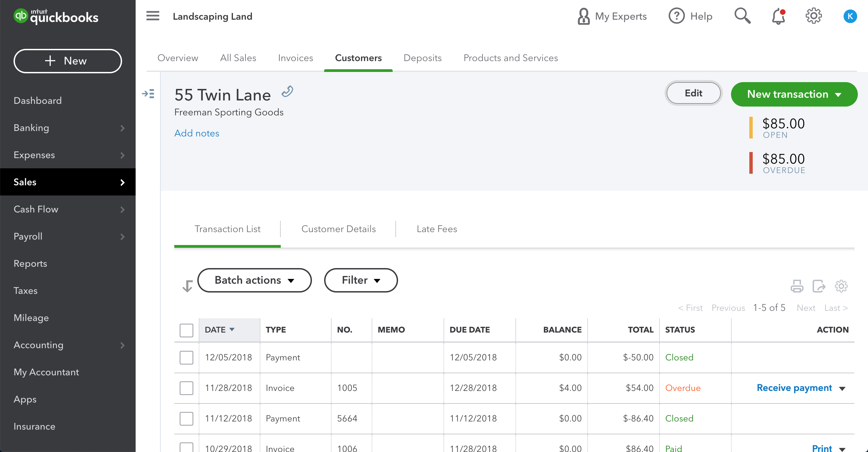
Task: Sort by the DATE column
Action: (230, 330)
